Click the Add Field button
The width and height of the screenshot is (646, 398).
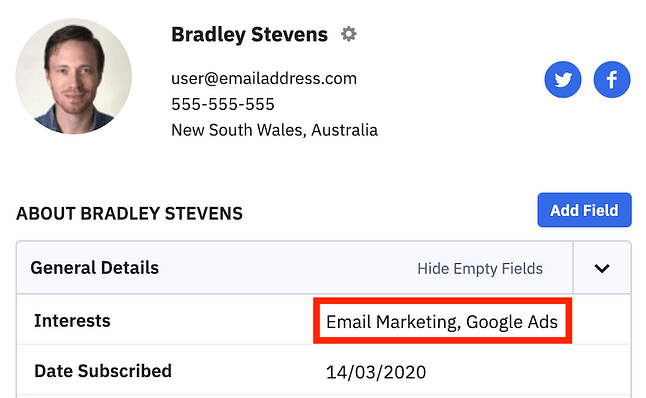pyautogui.click(x=584, y=210)
